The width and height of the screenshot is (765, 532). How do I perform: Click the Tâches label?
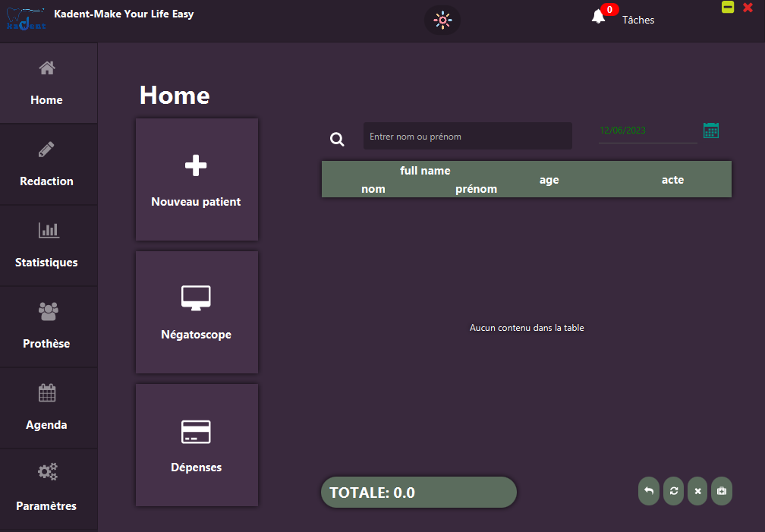tap(638, 20)
